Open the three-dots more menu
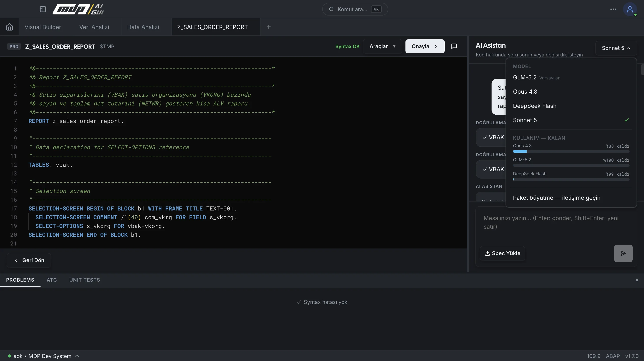The image size is (644, 361). 613,9
